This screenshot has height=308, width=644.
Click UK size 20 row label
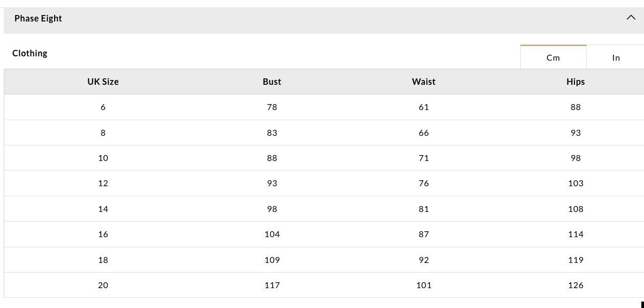point(103,285)
